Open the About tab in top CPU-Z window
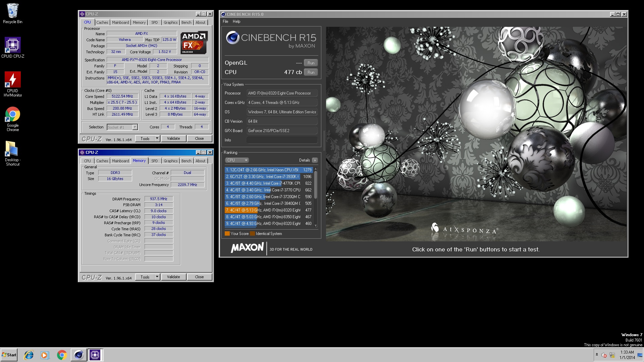Screen dimensions: 644x362 [x=200, y=22]
